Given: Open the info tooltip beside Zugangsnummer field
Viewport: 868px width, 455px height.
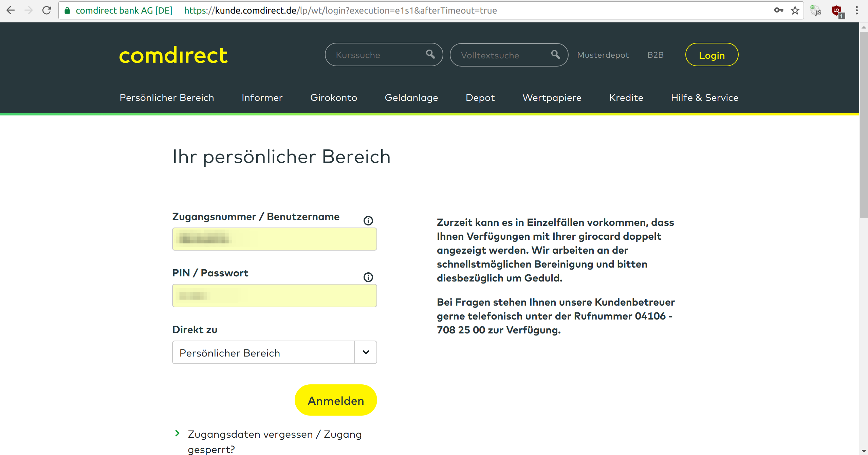Looking at the screenshot, I should coord(368,220).
